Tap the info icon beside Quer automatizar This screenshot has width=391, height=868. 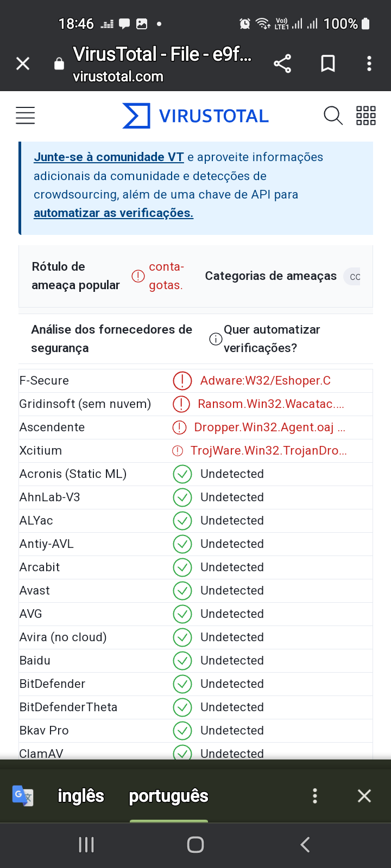216,339
